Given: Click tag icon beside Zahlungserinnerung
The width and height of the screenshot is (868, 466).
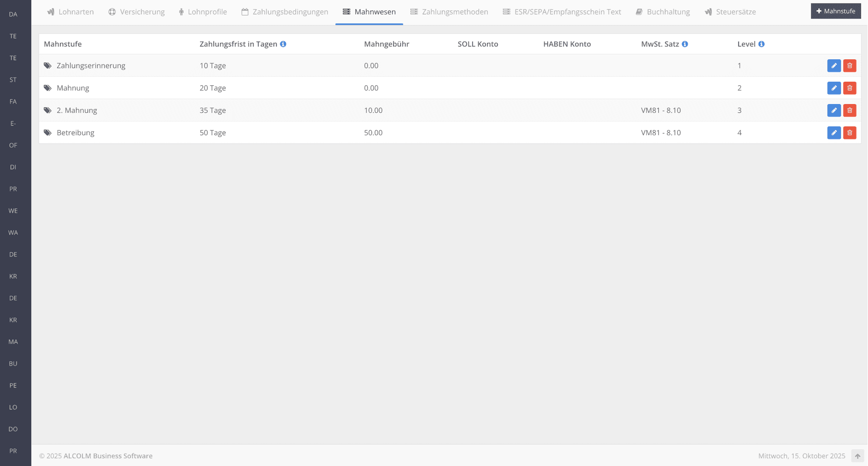Looking at the screenshot, I should [x=47, y=66].
